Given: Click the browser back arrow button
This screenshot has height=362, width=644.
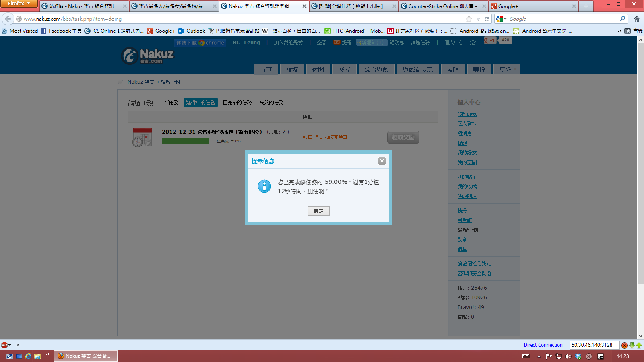Looking at the screenshot, I should [x=8, y=19].
